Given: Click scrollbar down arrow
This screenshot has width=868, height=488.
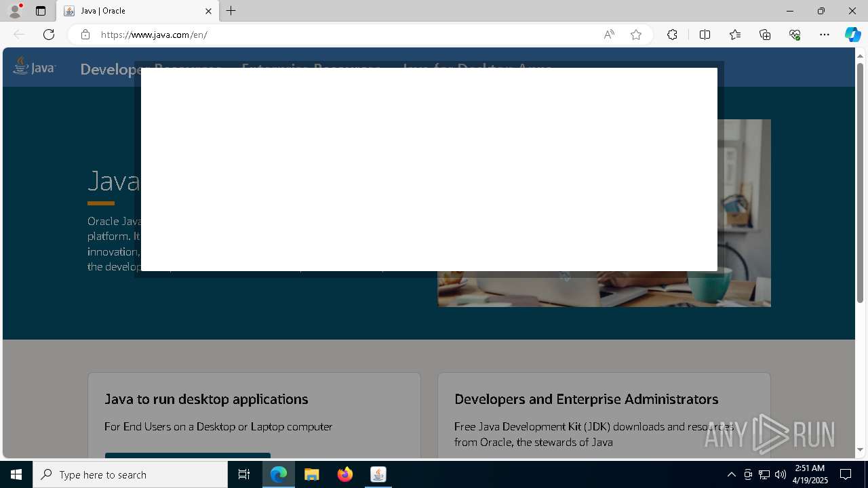Looking at the screenshot, I should coord(860,450).
